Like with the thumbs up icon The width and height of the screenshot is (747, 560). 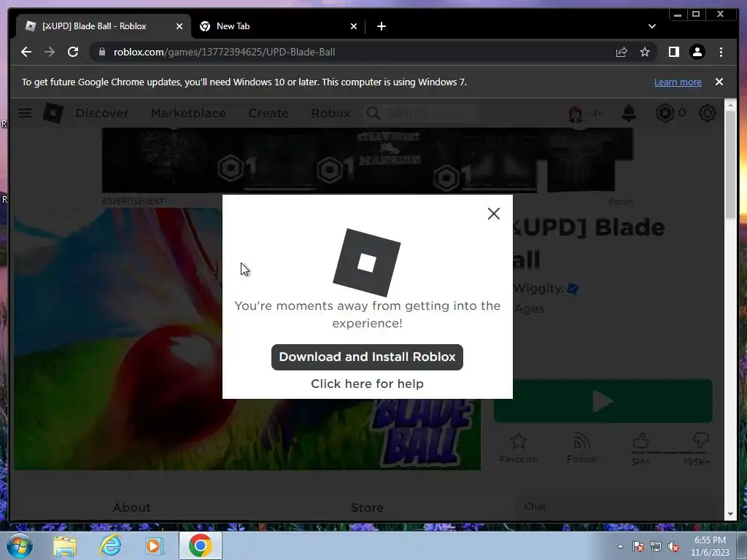point(640,441)
